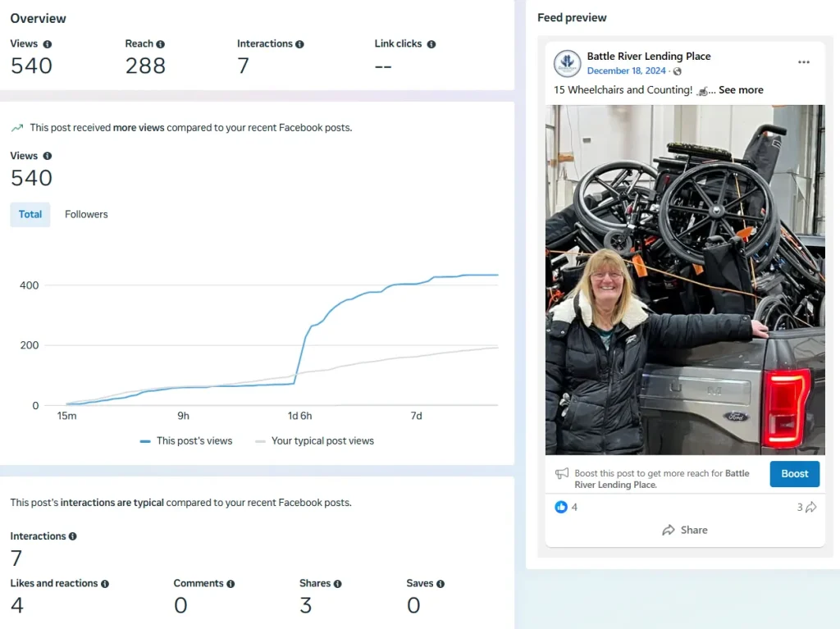840x629 pixels.
Task: Click the wheelchair truck post photo
Action: pyautogui.click(x=685, y=280)
